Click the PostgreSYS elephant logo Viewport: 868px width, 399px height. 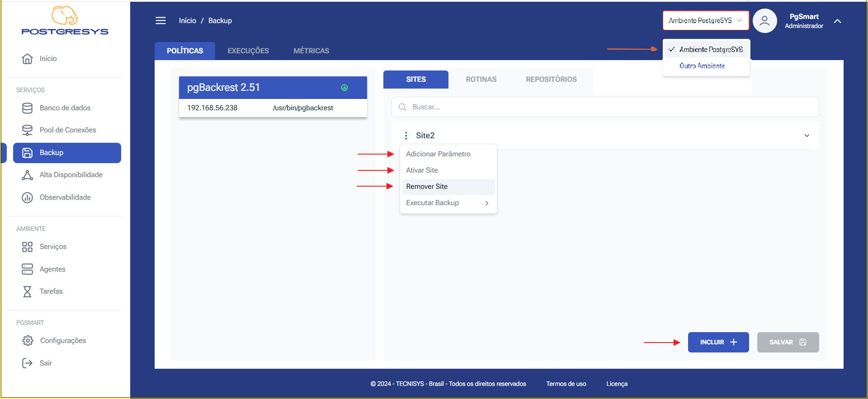[x=65, y=20]
